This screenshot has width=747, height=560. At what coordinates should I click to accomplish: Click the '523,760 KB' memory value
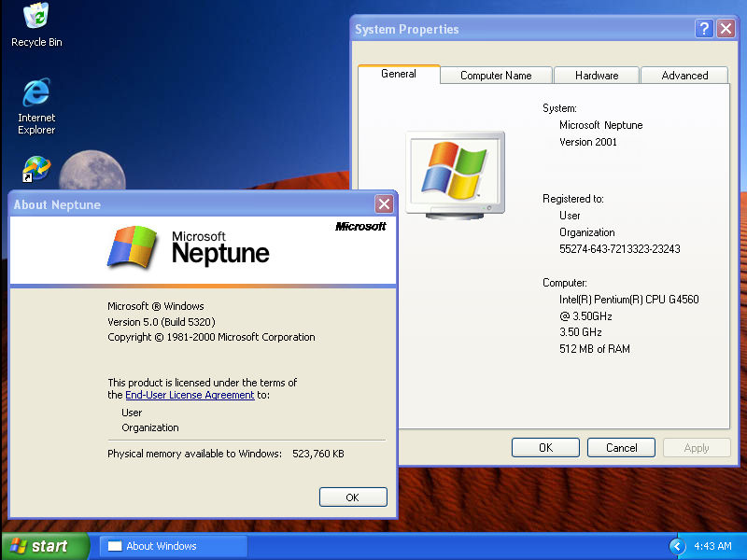pyautogui.click(x=318, y=454)
